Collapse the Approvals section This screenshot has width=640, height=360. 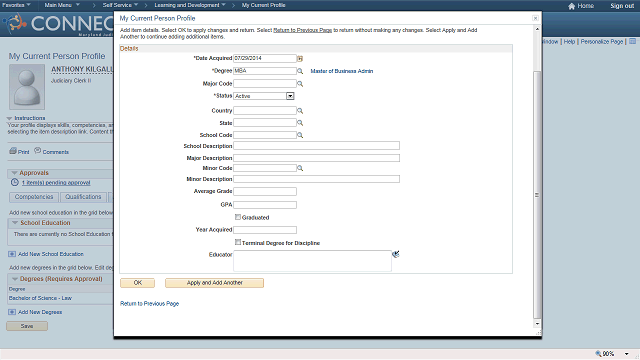pos(14,173)
